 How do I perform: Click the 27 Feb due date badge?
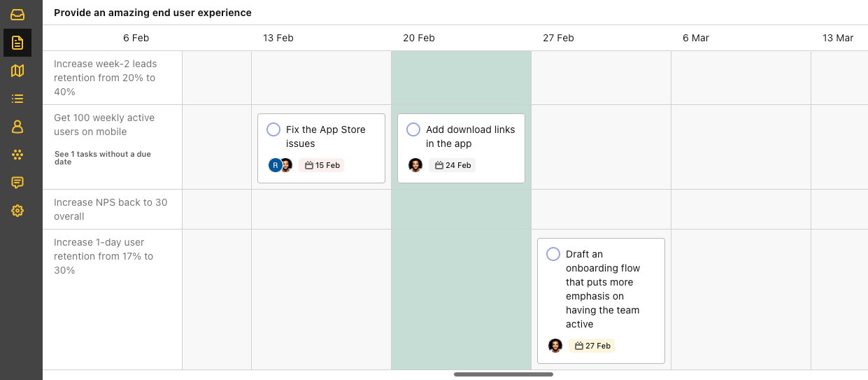592,346
